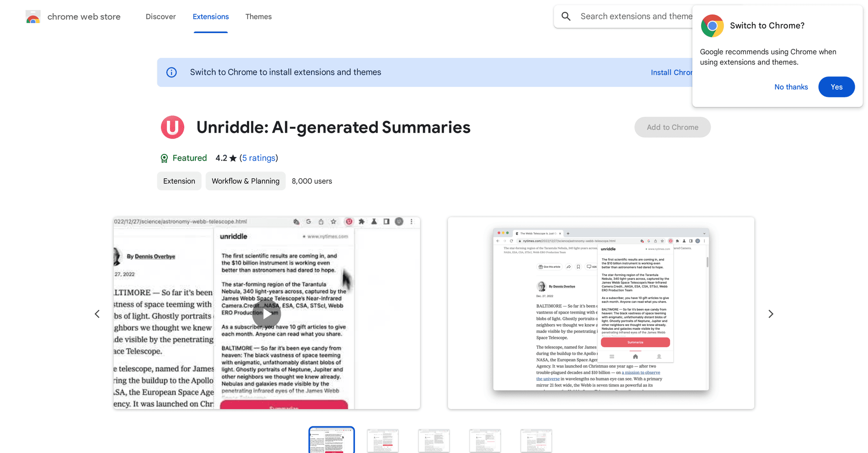The image size is (868, 453).
Task: Play the extension preview video
Action: coord(267,314)
